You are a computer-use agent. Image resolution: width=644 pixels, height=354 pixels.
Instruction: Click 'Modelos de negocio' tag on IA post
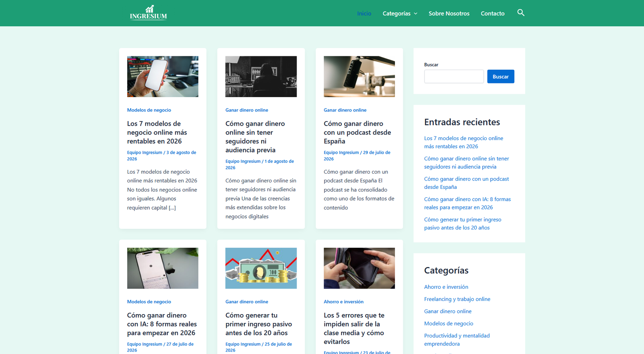pyautogui.click(x=149, y=302)
